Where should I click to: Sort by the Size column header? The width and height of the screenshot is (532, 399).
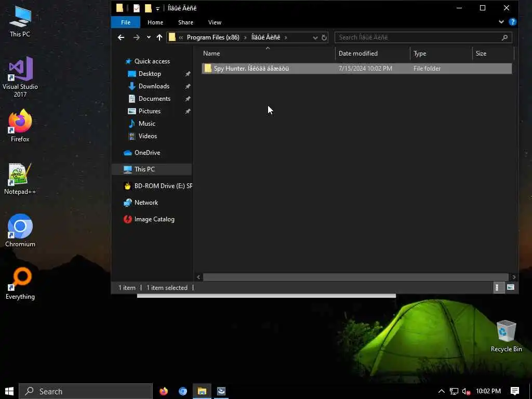pyautogui.click(x=481, y=54)
